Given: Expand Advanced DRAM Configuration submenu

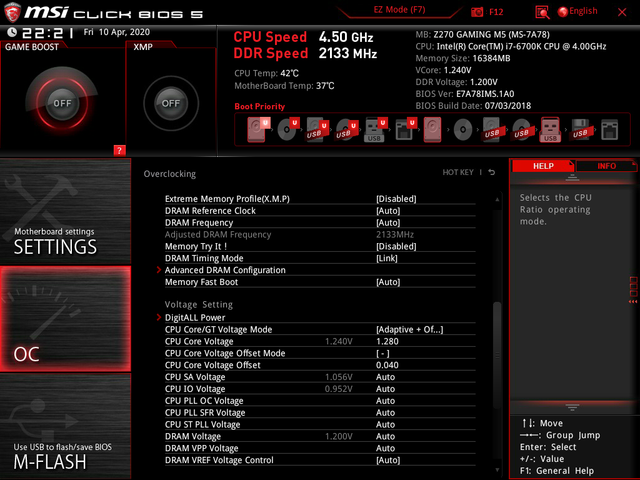Looking at the screenshot, I should click(x=225, y=270).
